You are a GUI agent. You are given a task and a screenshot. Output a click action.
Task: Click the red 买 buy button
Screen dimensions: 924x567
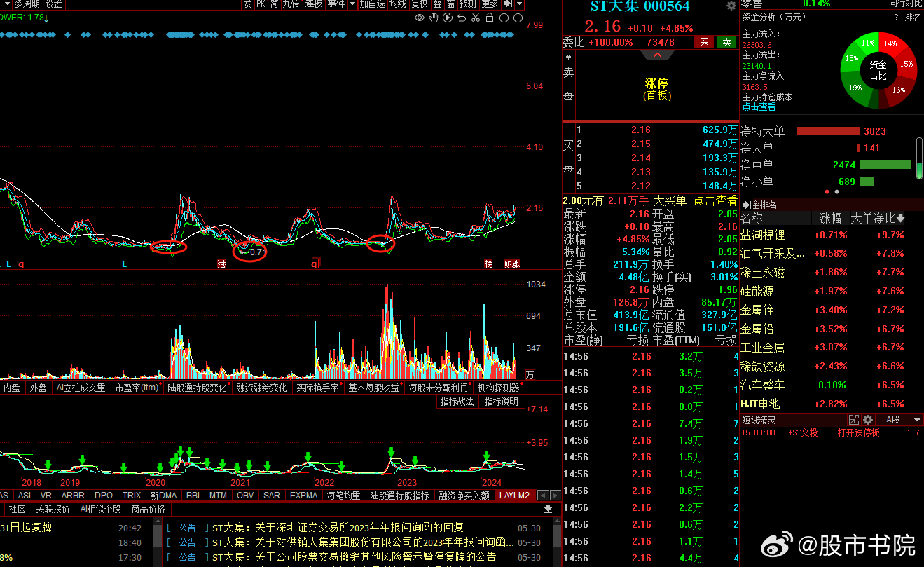coord(704,42)
